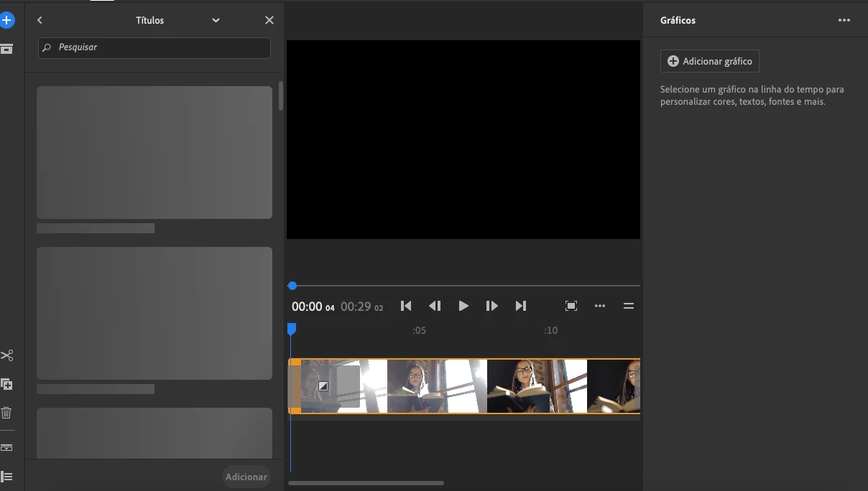Click the orange left trim handle of clip

tap(295, 386)
